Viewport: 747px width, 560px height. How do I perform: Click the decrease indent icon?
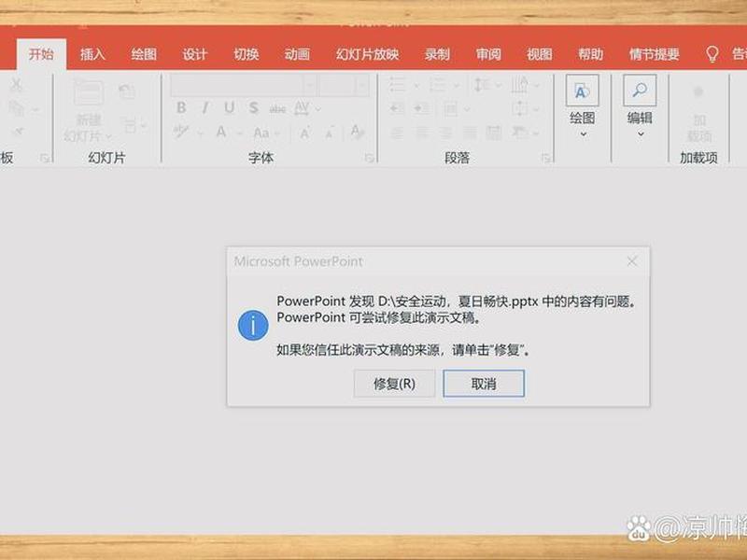coord(396,108)
